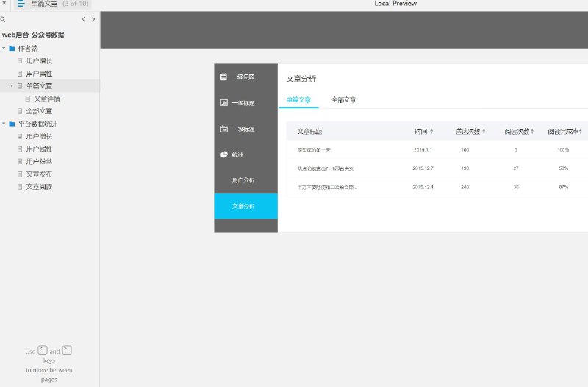The width and height of the screenshot is (588, 387).
Task: Click the 87% completion rate cell
Action: coord(564,188)
